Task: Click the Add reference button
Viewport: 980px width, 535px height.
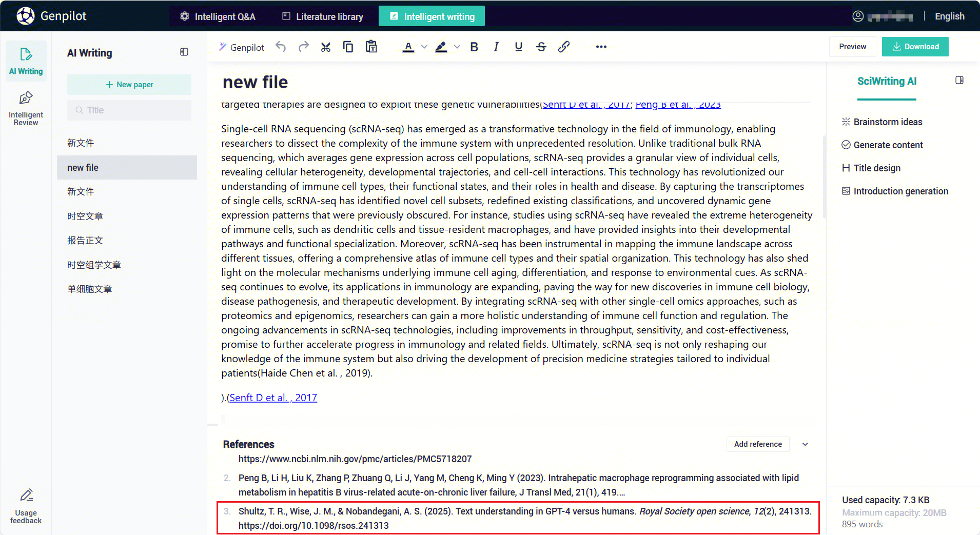Action: tap(758, 444)
